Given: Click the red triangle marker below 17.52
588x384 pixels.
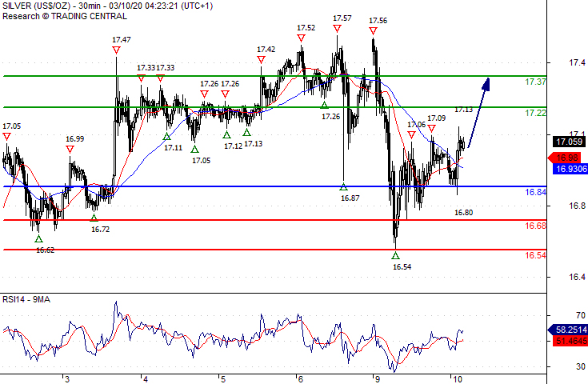Looking at the screenshot, I should coord(301,38).
